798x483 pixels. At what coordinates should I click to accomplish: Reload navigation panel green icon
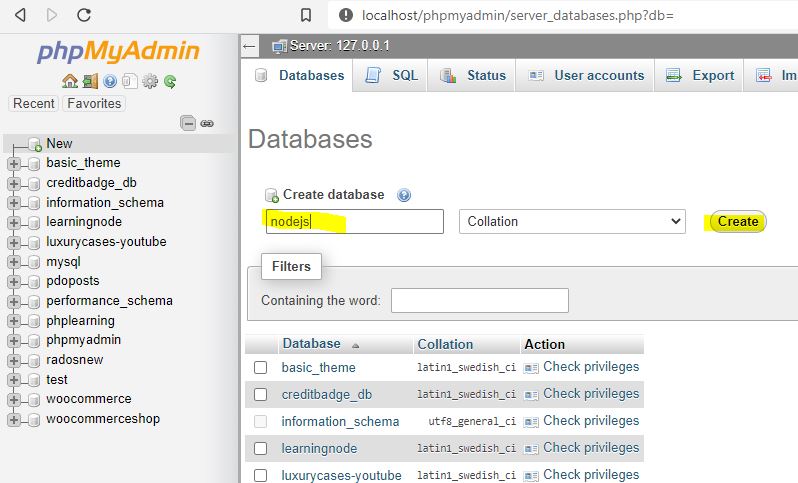pos(170,81)
